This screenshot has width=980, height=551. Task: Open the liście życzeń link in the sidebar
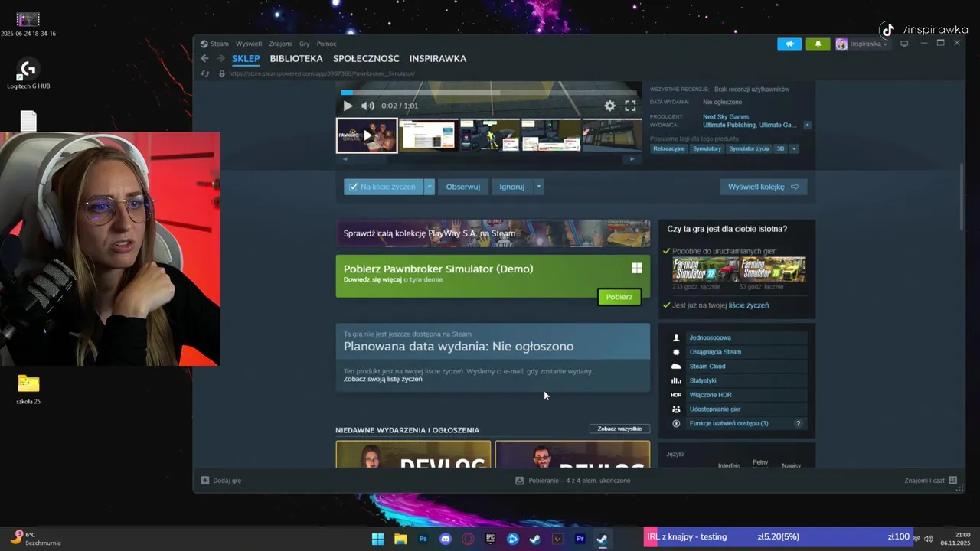(749, 305)
